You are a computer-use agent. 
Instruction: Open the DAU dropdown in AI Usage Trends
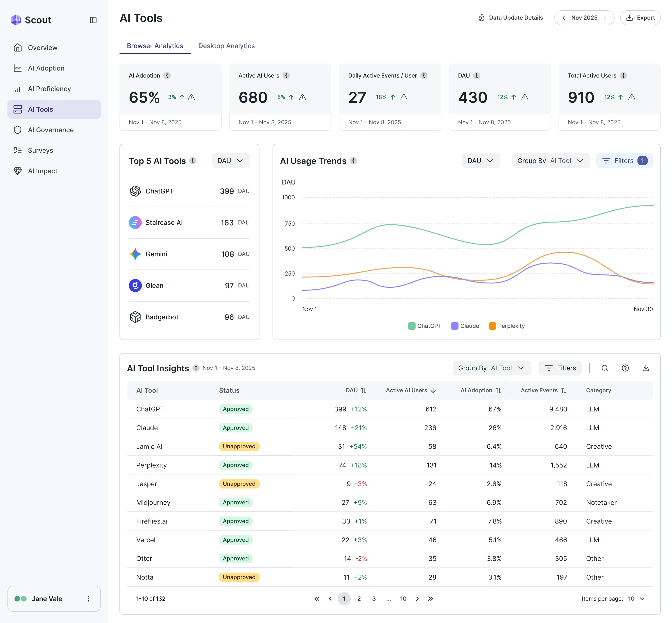[x=481, y=161]
